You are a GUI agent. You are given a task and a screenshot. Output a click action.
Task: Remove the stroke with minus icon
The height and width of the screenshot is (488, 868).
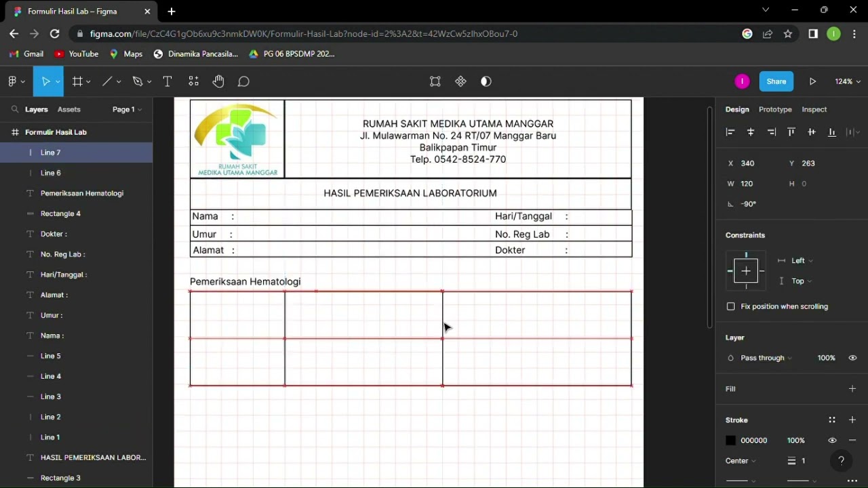pos(852,441)
